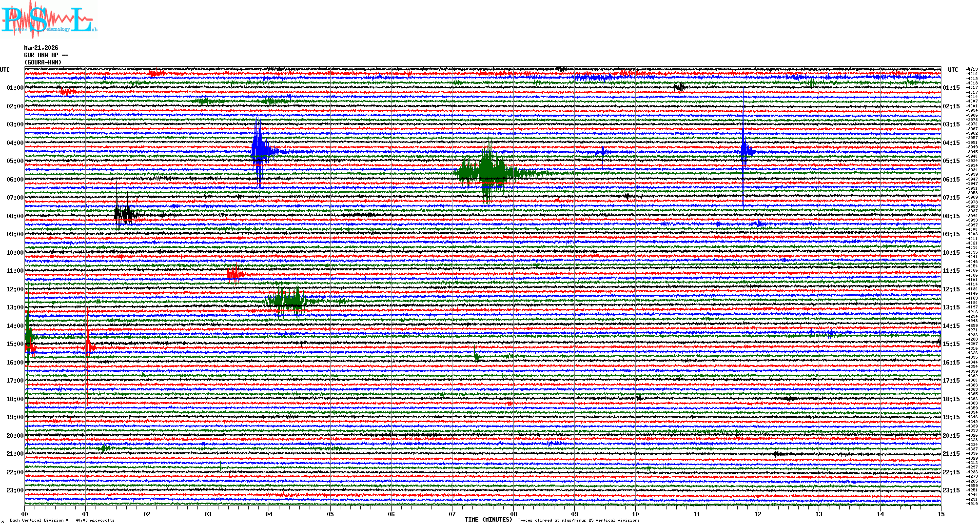Click the 13:00 hour label on left
Viewport: 980px width, 527px height.
pos(15,307)
